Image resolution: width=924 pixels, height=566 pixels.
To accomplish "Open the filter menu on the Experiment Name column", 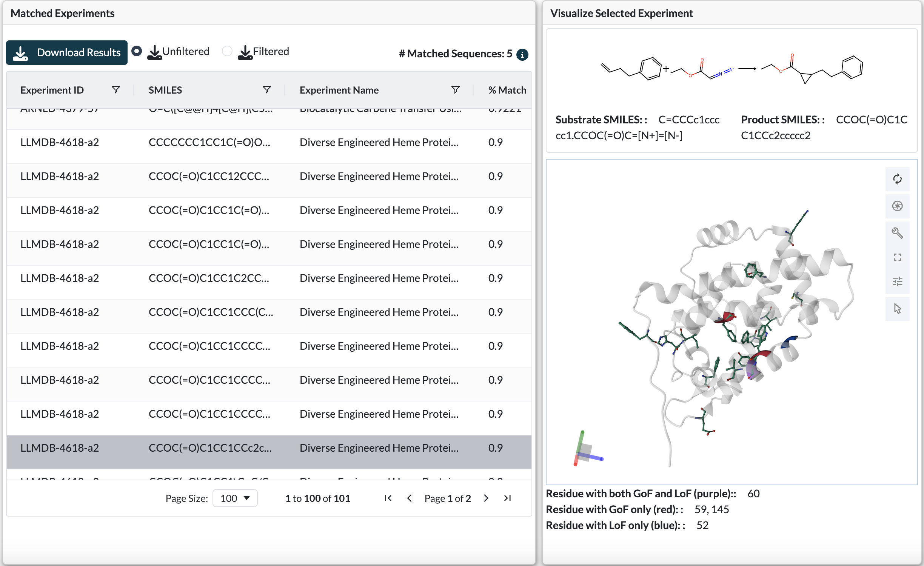I will point(455,90).
